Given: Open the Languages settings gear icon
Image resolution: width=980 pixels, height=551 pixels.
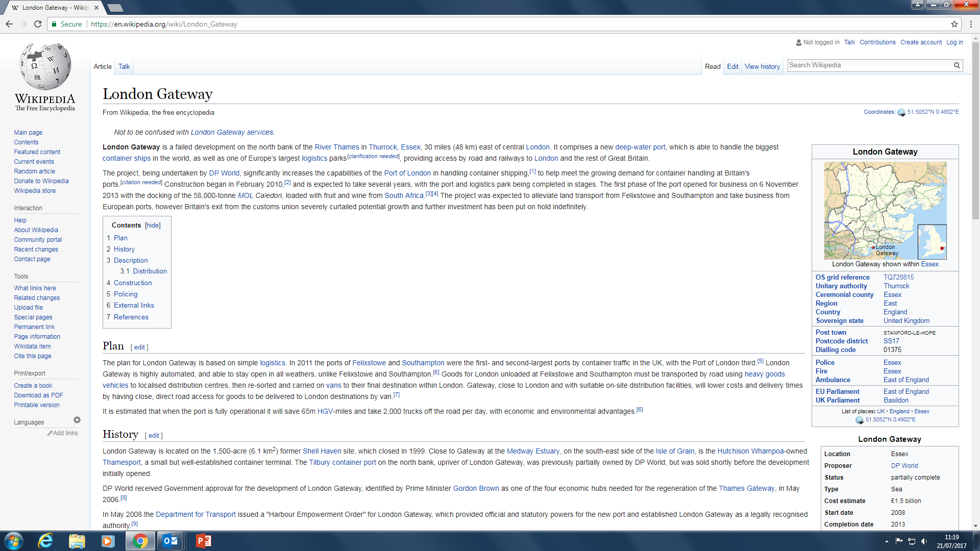Looking at the screenshot, I should (77, 420).
